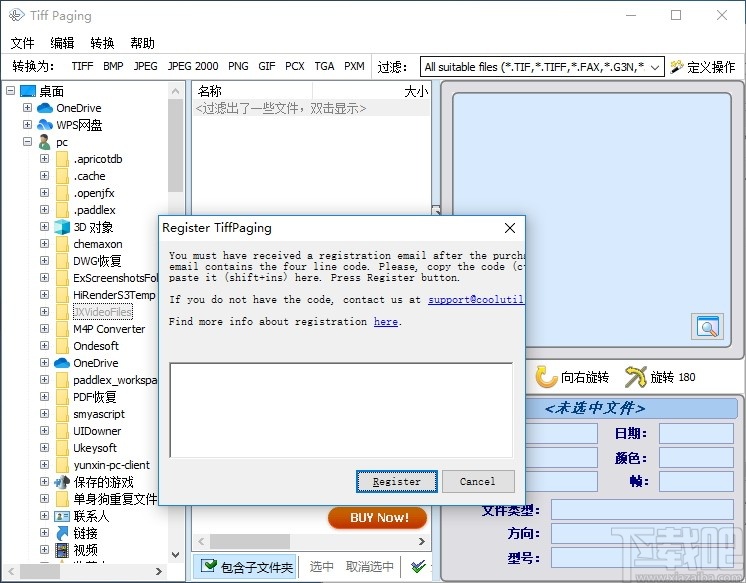Select the .paddlex folder
Image resolution: width=746 pixels, height=583 pixels.
click(94, 210)
